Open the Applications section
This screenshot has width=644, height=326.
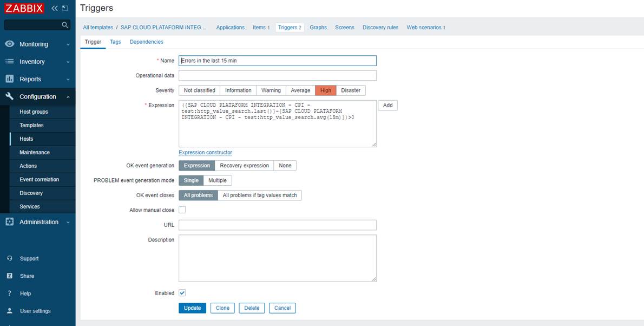(x=231, y=28)
